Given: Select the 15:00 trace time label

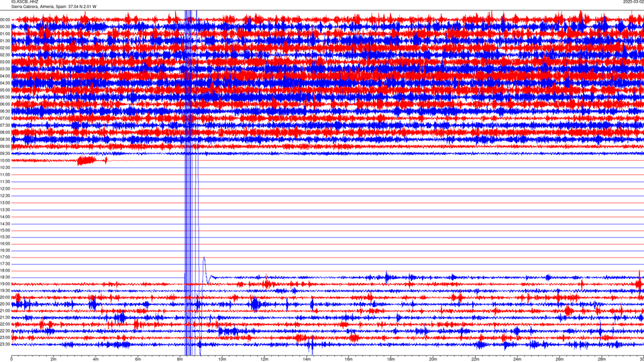Looking at the screenshot, I should (5, 230).
